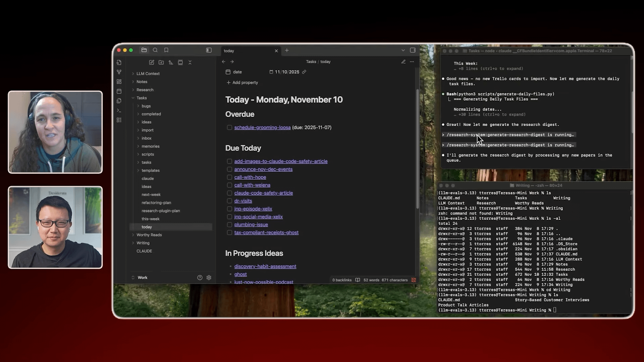Select the today tab
644x362 pixels.
[x=229, y=51]
